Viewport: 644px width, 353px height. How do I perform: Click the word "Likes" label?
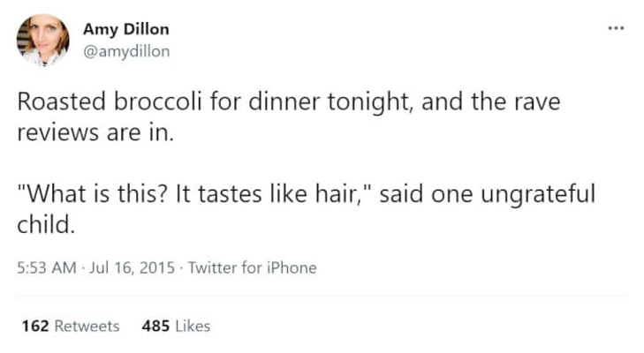pyautogui.click(x=193, y=326)
